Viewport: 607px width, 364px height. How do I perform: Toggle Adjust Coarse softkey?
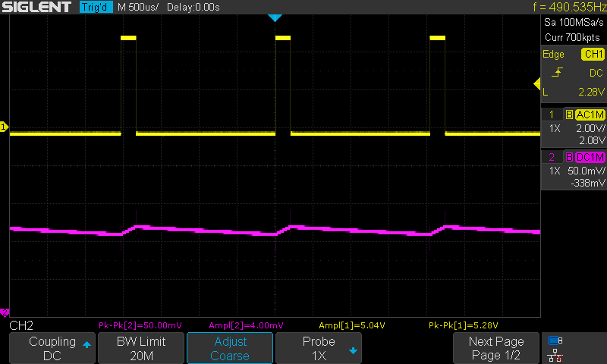tap(230, 348)
